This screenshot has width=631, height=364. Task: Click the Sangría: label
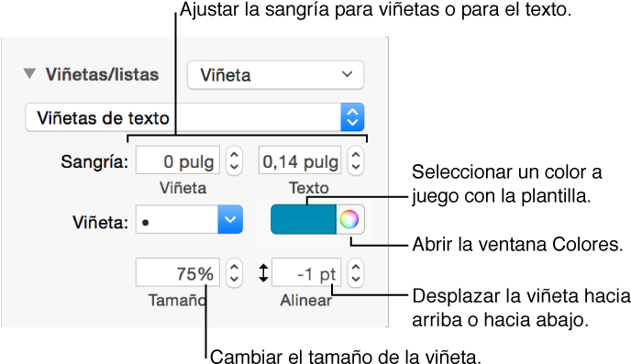click(94, 162)
